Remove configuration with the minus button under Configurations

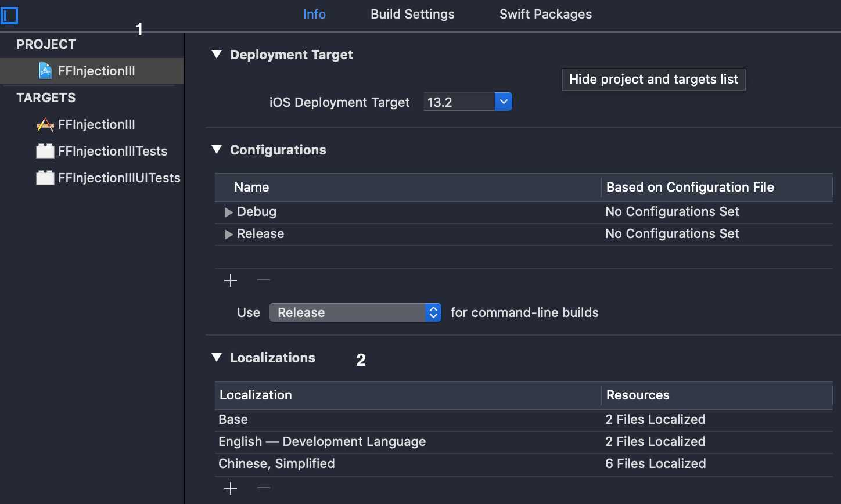264,280
